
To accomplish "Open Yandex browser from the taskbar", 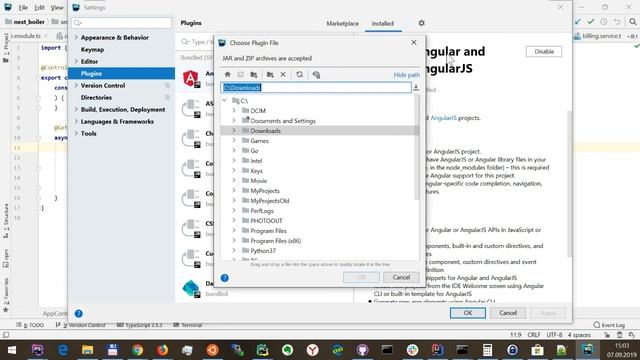I will click(x=313, y=350).
